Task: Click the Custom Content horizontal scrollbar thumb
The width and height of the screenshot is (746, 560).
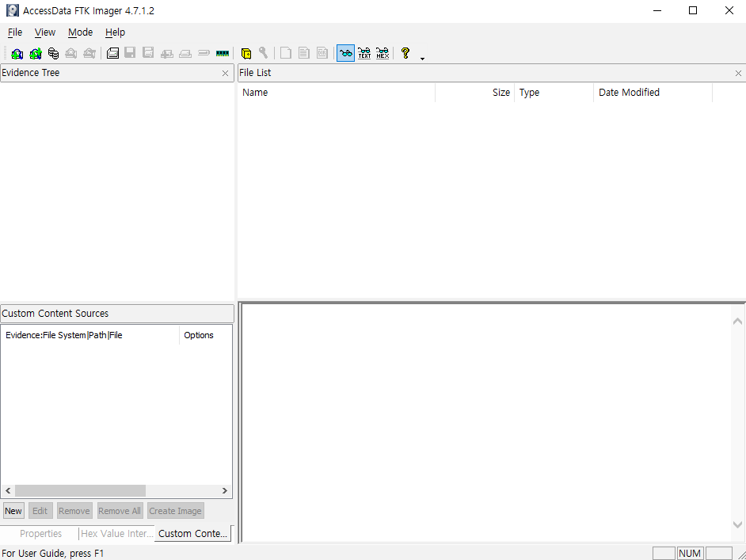Action: click(81, 490)
